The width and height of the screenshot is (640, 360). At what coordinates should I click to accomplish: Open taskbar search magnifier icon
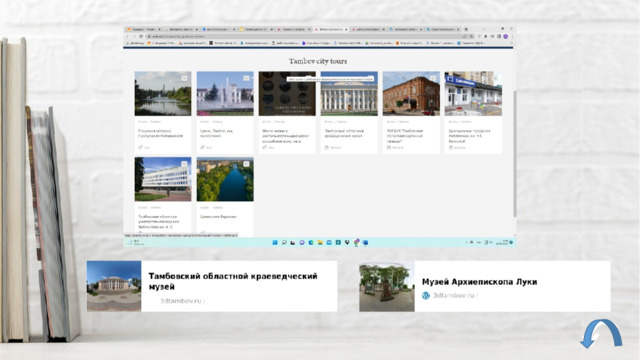click(x=284, y=242)
